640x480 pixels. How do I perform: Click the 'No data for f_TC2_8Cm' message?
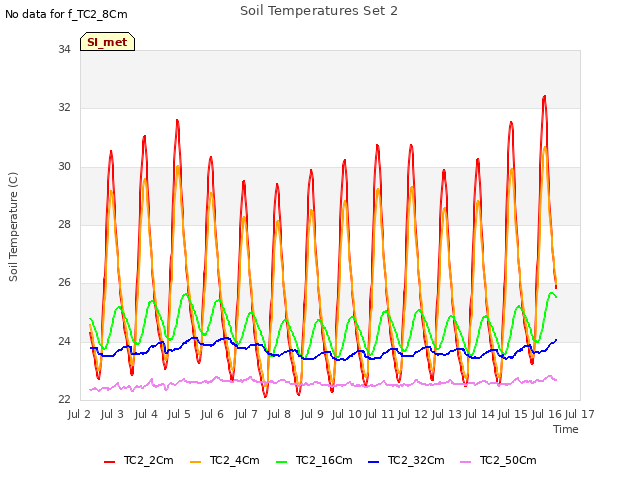[x=66, y=14]
